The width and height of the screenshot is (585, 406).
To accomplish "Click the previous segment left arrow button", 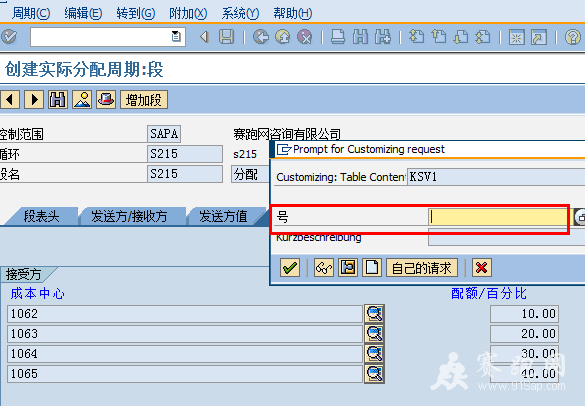I will pos(10,100).
